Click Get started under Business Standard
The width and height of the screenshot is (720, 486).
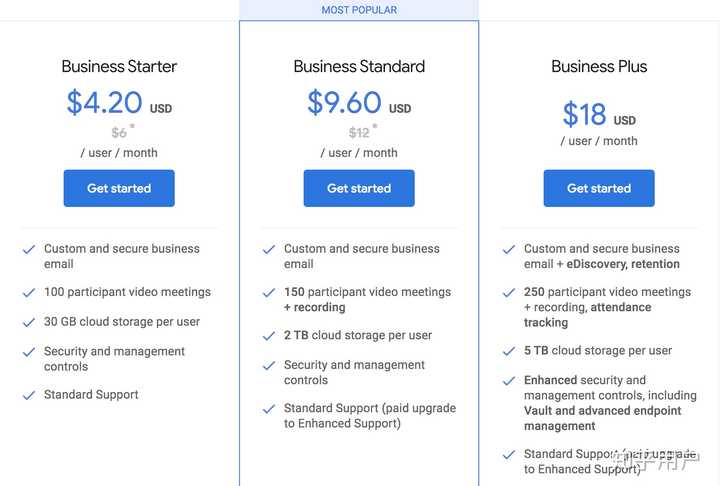coord(359,188)
